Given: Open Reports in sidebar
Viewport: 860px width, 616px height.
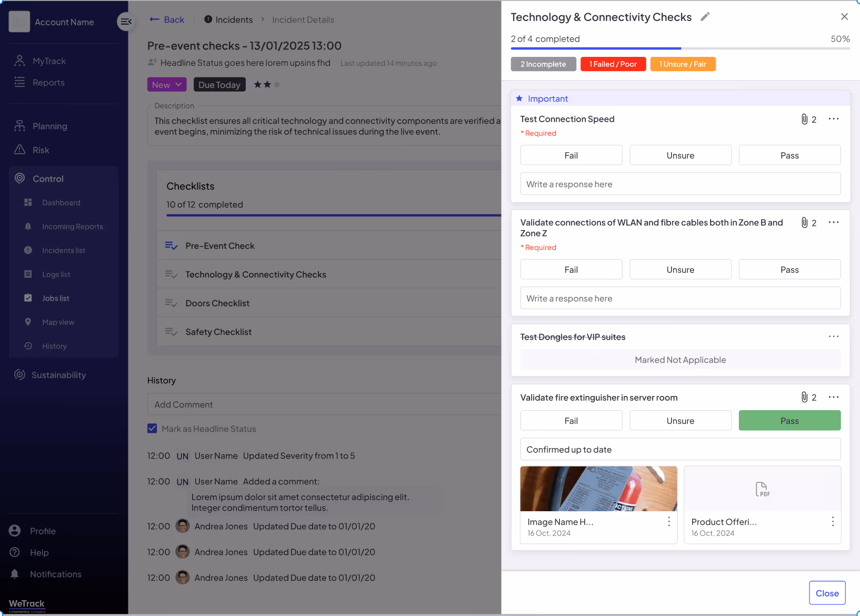Looking at the screenshot, I should coord(40,83).
